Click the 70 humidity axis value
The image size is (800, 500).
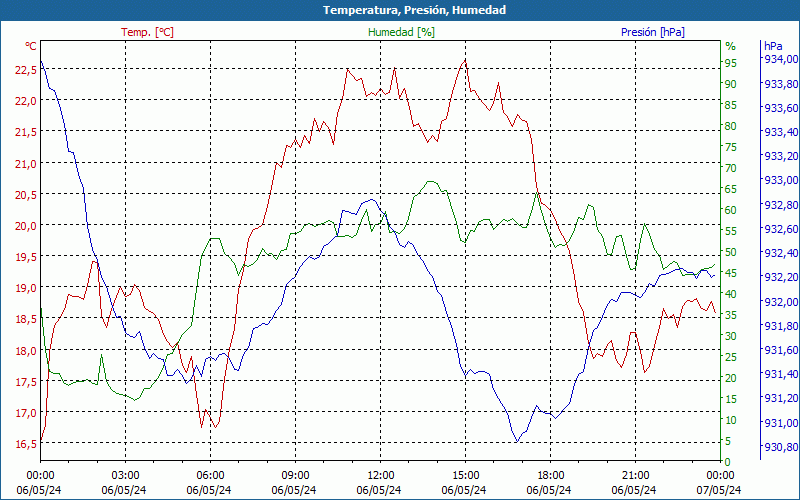(x=731, y=168)
